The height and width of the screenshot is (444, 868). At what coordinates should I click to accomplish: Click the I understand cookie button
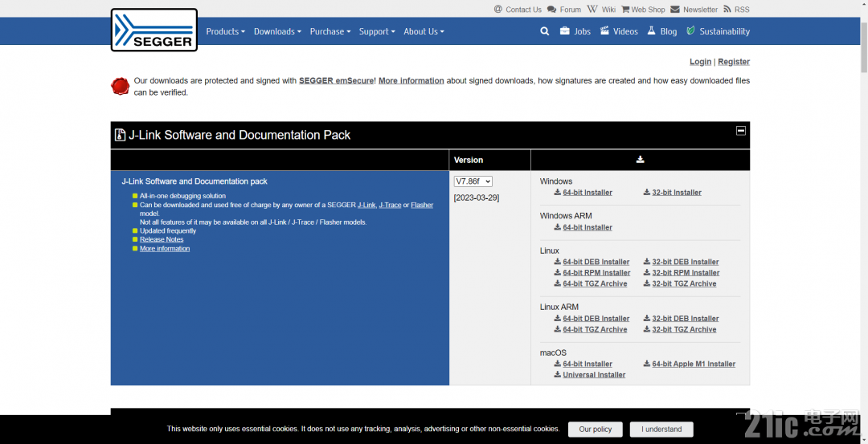click(x=661, y=429)
